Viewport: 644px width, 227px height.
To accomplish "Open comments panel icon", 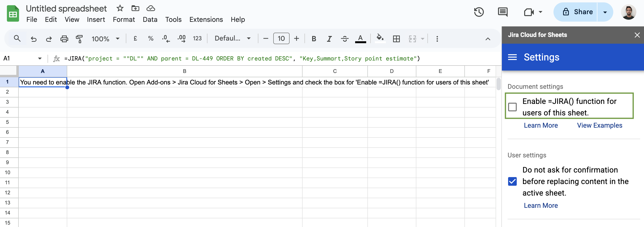I will [x=503, y=12].
